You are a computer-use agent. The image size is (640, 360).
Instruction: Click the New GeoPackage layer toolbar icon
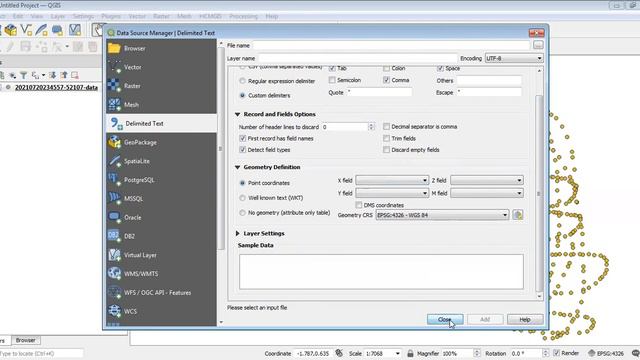pyautogui.click(x=11, y=30)
